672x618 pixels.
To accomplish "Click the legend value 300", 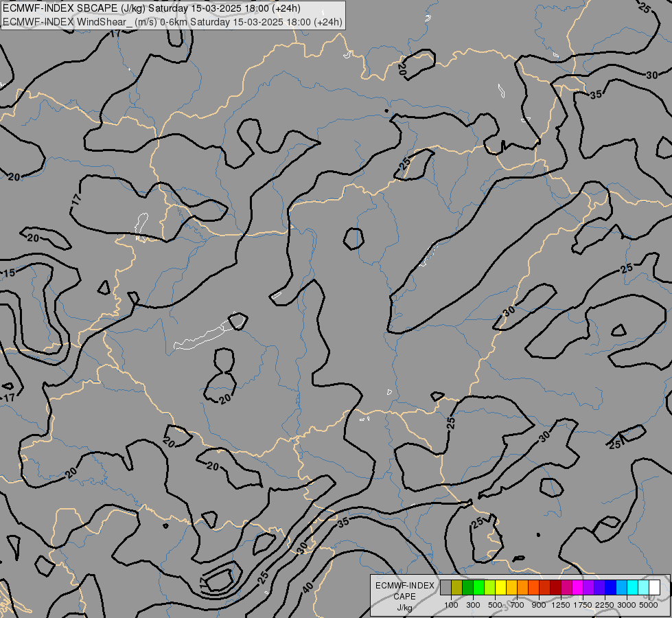I will (473, 605).
